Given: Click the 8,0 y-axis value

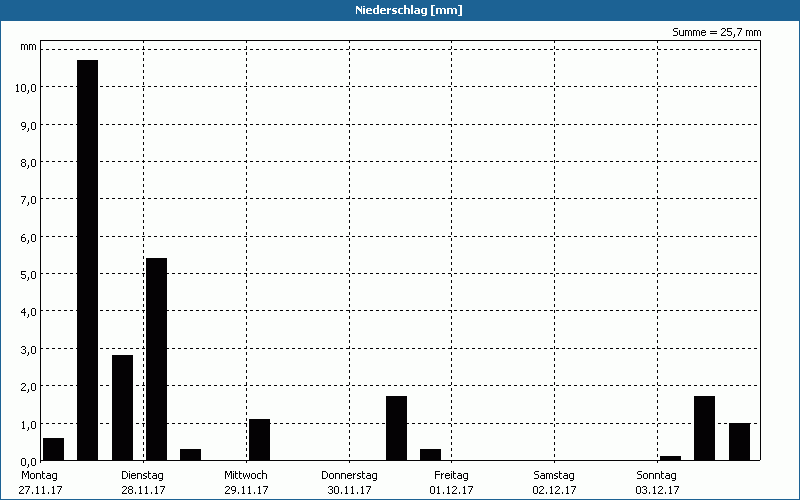Looking at the screenshot, I should coord(28,163).
